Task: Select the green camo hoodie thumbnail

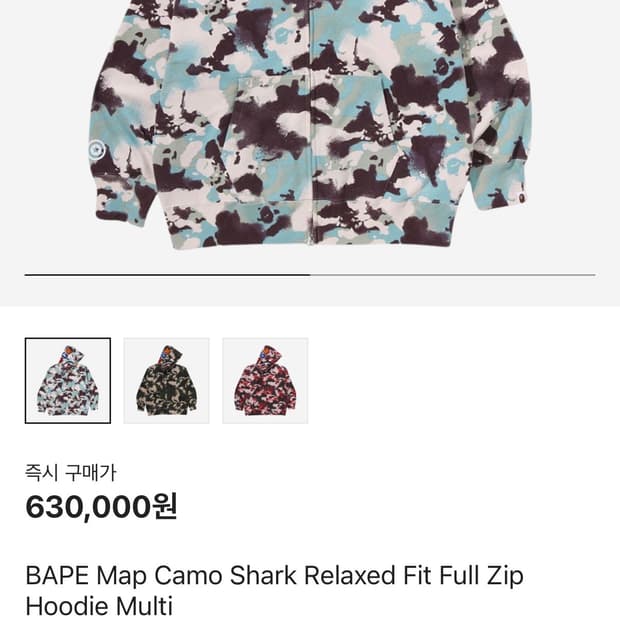Action: tap(166, 380)
